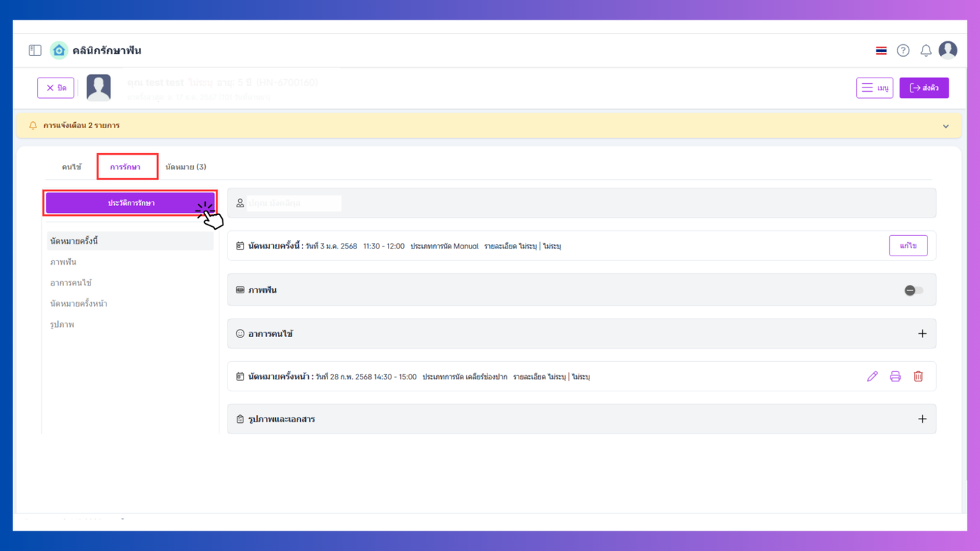
Task: Delete next appointment with trash icon
Action: (x=918, y=377)
